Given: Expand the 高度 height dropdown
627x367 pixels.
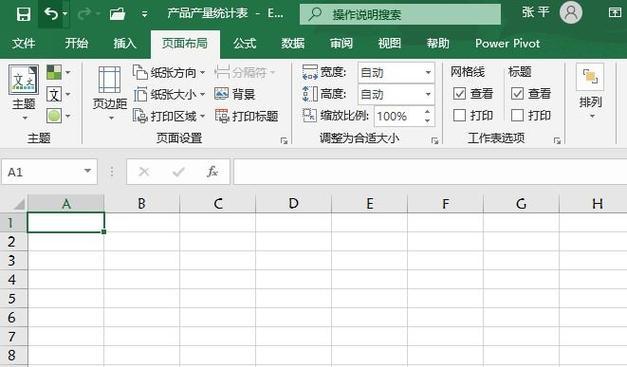Looking at the screenshot, I should coord(428,94).
